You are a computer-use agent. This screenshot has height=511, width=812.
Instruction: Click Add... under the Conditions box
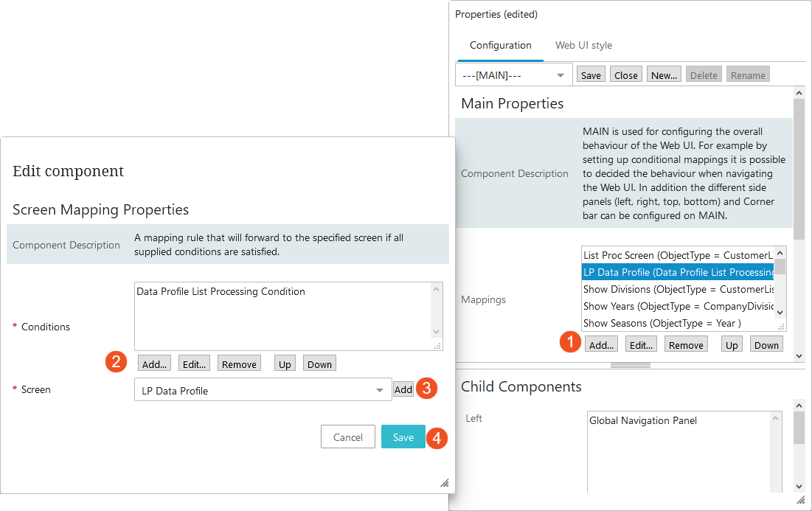[x=154, y=364]
